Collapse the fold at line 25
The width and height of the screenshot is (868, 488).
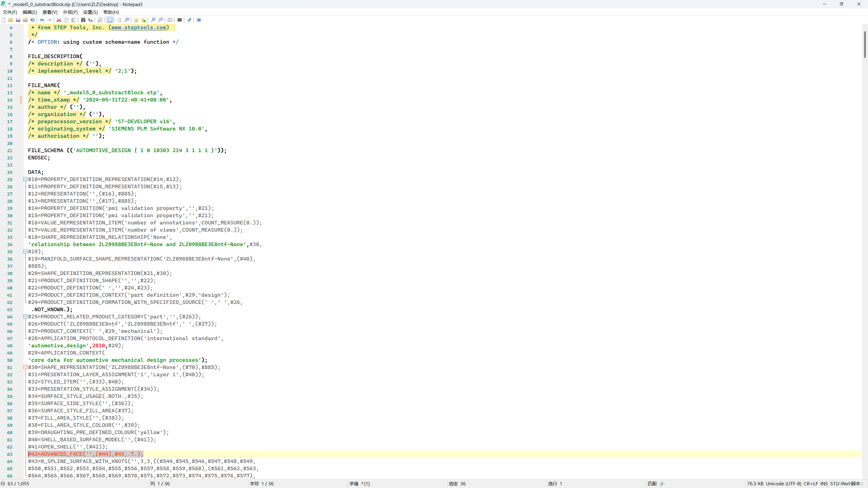(25, 179)
